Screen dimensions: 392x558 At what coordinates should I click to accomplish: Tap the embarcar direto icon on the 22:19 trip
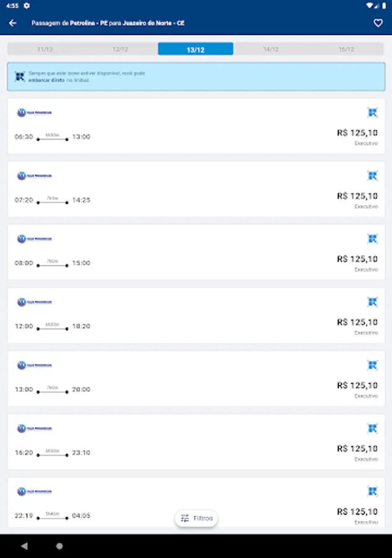372,490
